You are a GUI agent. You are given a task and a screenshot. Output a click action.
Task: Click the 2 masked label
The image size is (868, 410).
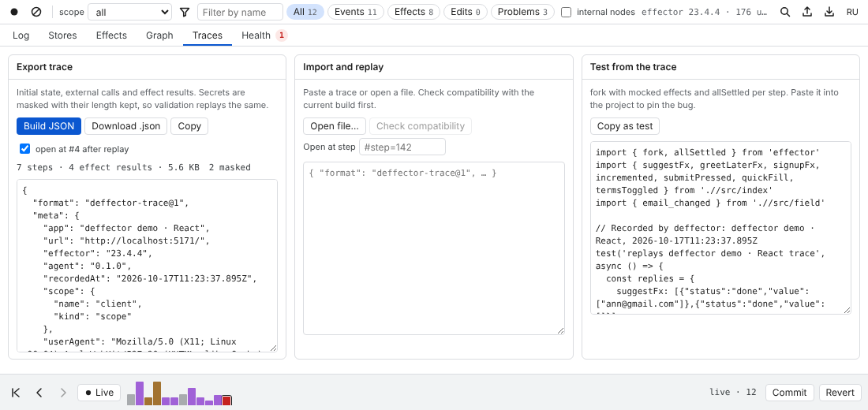tap(230, 167)
